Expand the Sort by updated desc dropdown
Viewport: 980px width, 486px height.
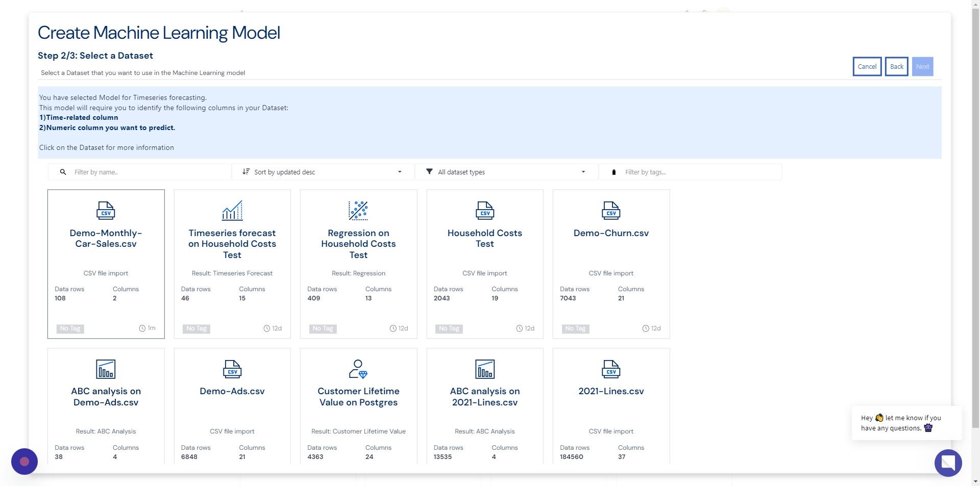coord(323,172)
